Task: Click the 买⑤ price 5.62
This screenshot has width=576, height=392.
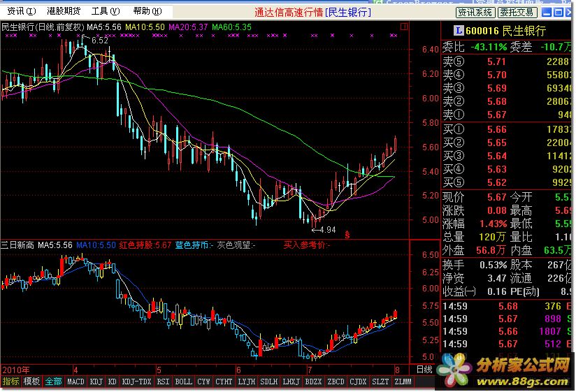Action: (x=496, y=182)
